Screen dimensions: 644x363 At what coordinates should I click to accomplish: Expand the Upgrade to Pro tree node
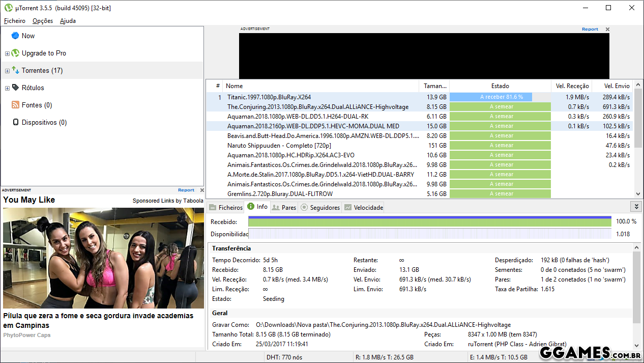pyautogui.click(x=7, y=53)
